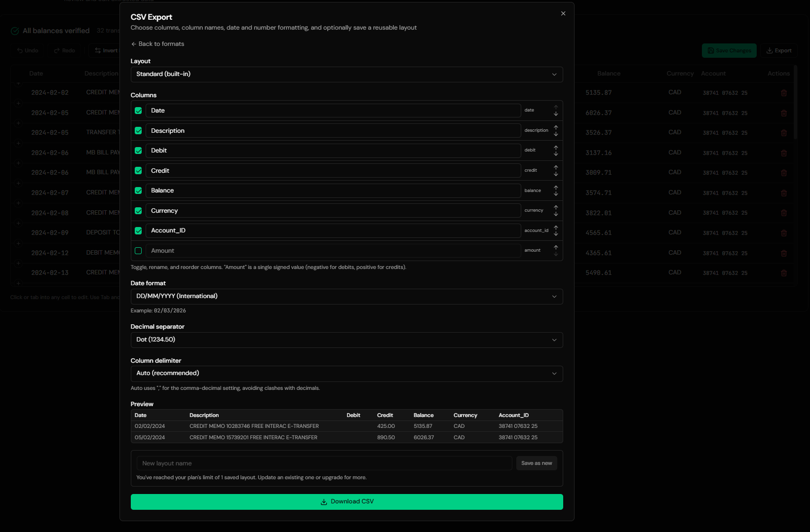Viewport: 810px width, 532px height.
Task: Uncheck the Account_ID column checkbox
Action: point(138,230)
